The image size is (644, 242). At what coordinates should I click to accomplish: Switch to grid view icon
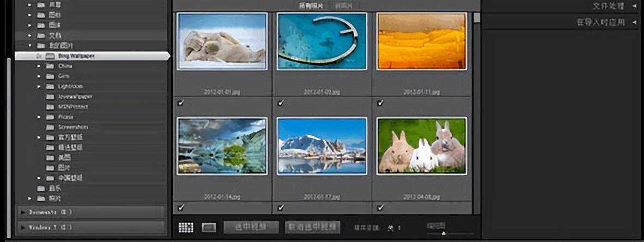click(x=186, y=227)
